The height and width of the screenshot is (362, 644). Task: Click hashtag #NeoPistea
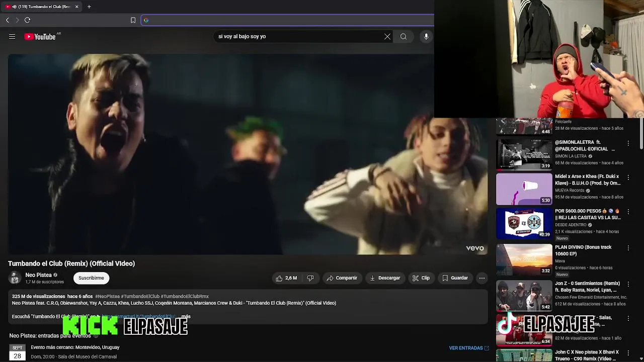pyautogui.click(x=107, y=297)
